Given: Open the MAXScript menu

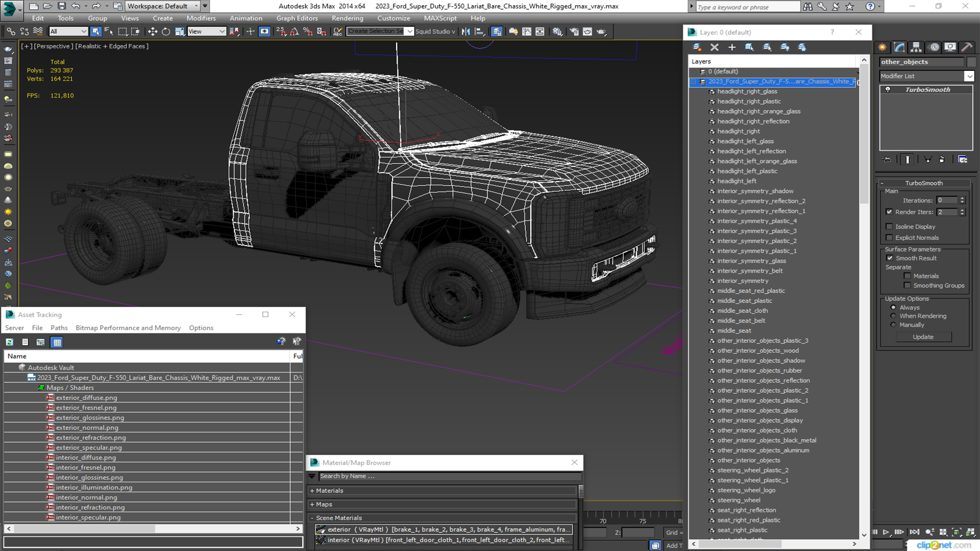Looking at the screenshot, I should pyautogui.click(x=440, y=18).
